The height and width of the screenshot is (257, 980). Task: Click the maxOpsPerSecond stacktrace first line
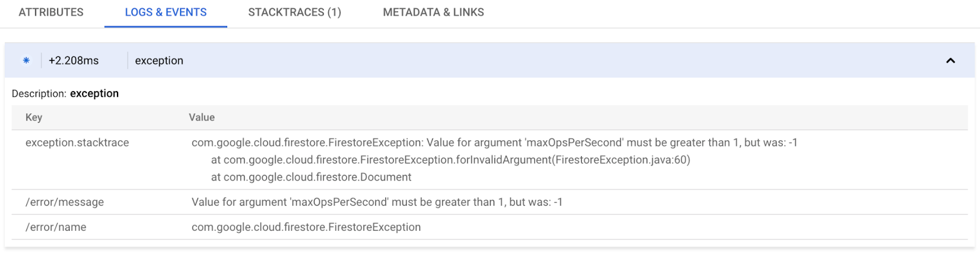pyautogui.click(x=494, y=143)
